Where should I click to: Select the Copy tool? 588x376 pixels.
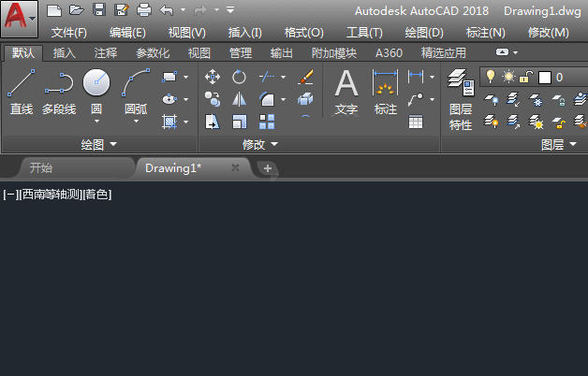[x=213, y=99]
